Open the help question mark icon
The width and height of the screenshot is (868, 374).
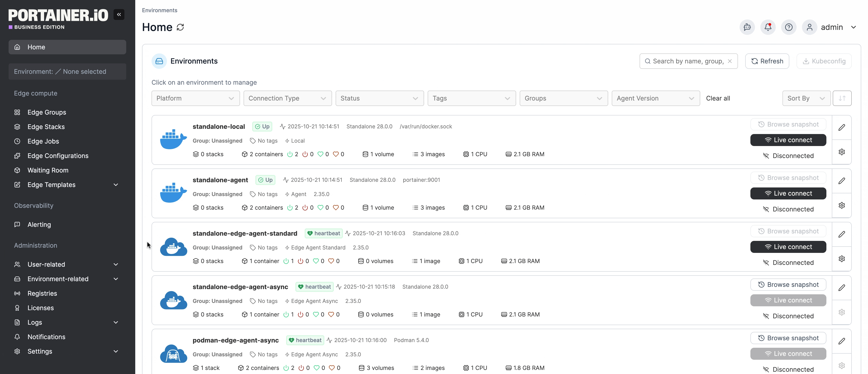(788, 27)
